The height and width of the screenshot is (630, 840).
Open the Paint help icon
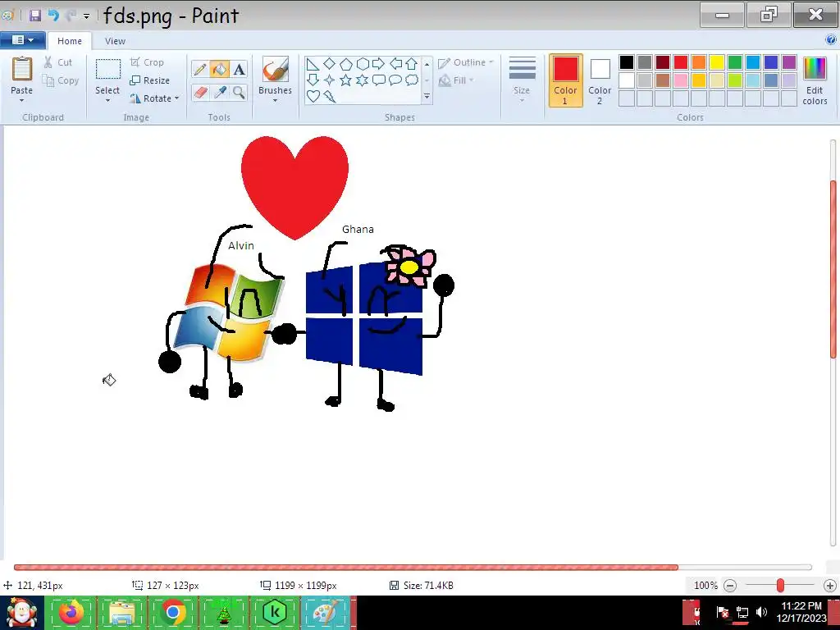coord(831,39)
